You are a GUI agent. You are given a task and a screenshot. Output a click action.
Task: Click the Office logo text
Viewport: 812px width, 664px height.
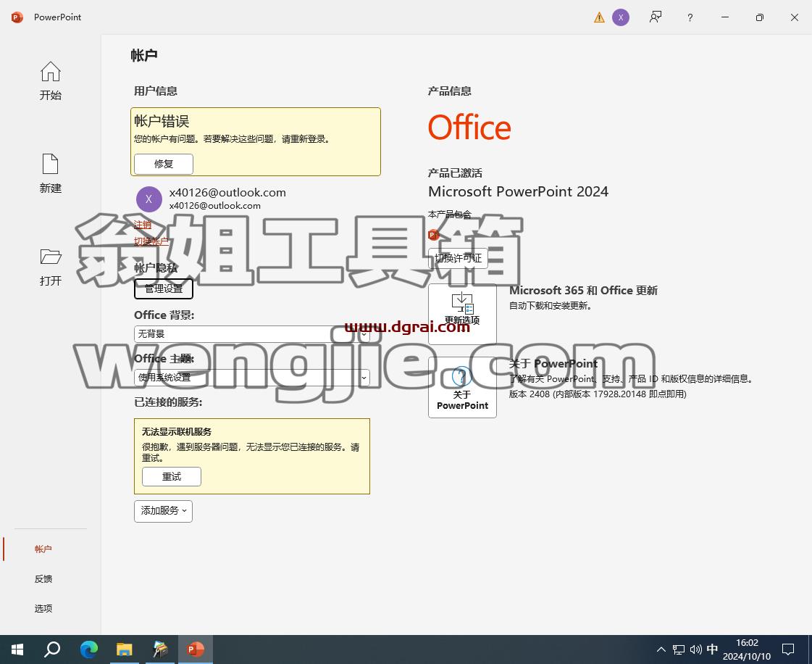(x=469, y=128)
